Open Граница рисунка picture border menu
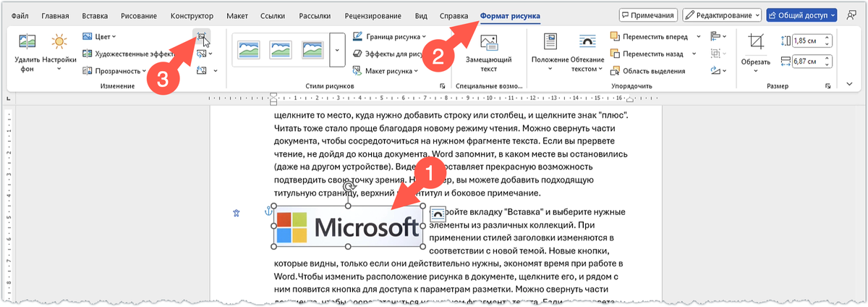This screenshot has height=307, width=868. click(x=390, y=36)
